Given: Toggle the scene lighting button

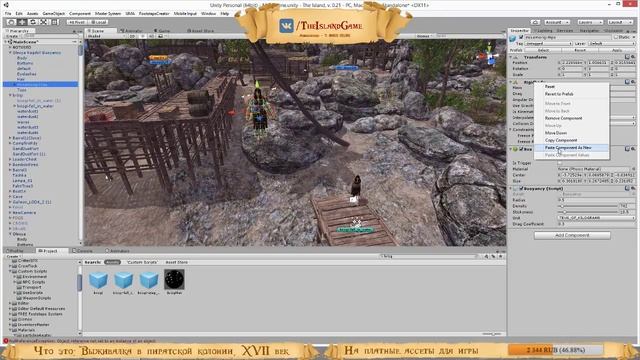Looking at the screenshot, I should (142, 36).
